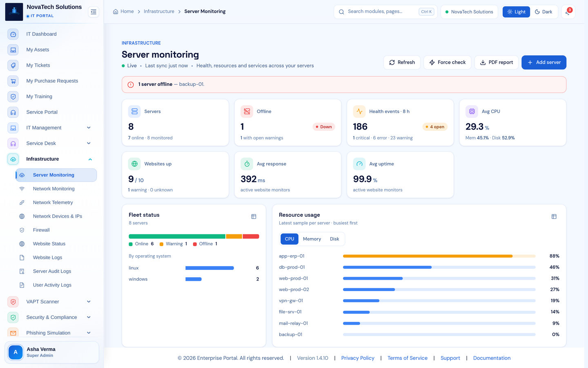The width and height of the screenshot is (588, 368).
Task: Open Website Status page
Action: point(56,244)
